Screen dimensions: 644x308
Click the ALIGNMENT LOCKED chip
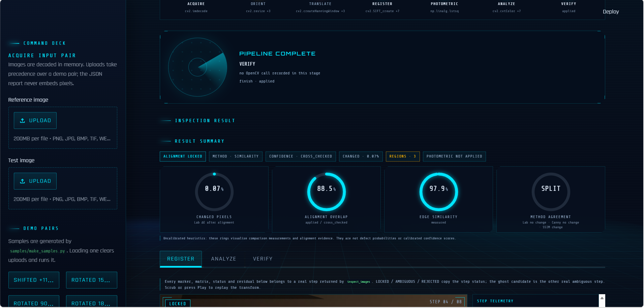tap(183, 157)
